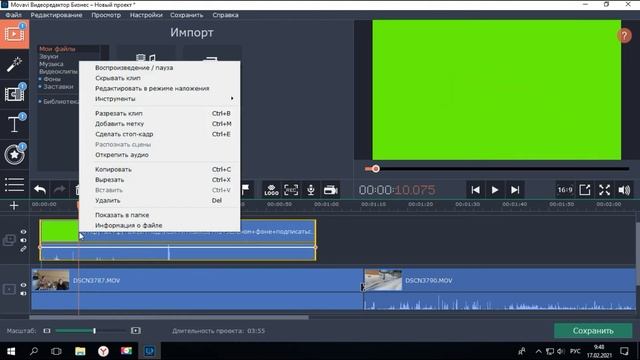Undo the last action
Screen dimensions: 640x360
[x=40, y=190]
